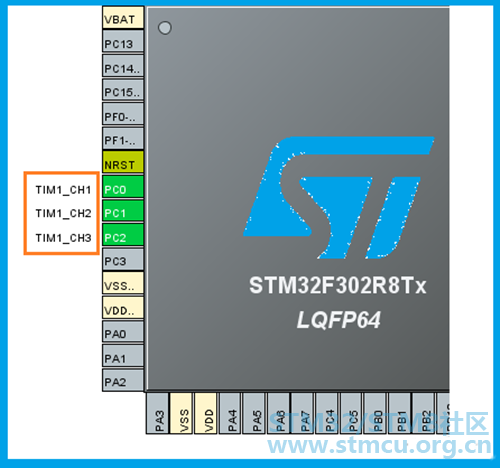This screenshot has width=500, height=468.
Task: Click the green PC0 pin
Action: 123,187
